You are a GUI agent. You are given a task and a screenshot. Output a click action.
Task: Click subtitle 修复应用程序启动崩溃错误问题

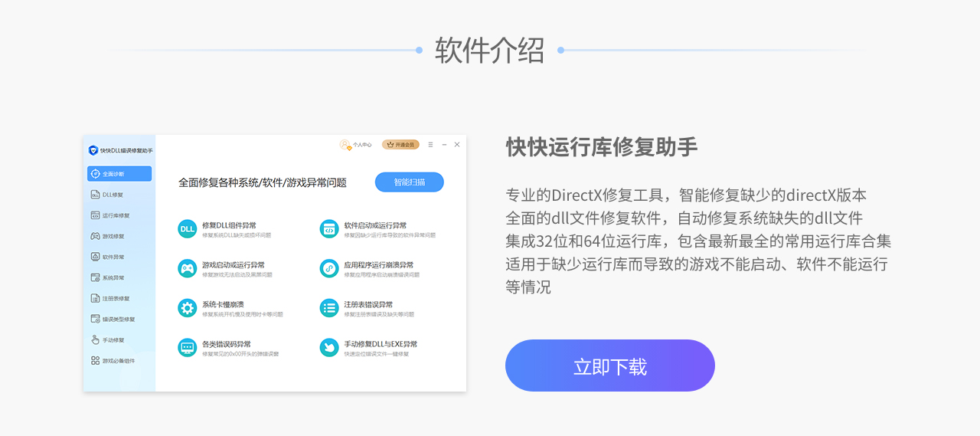tap(382, 274)
